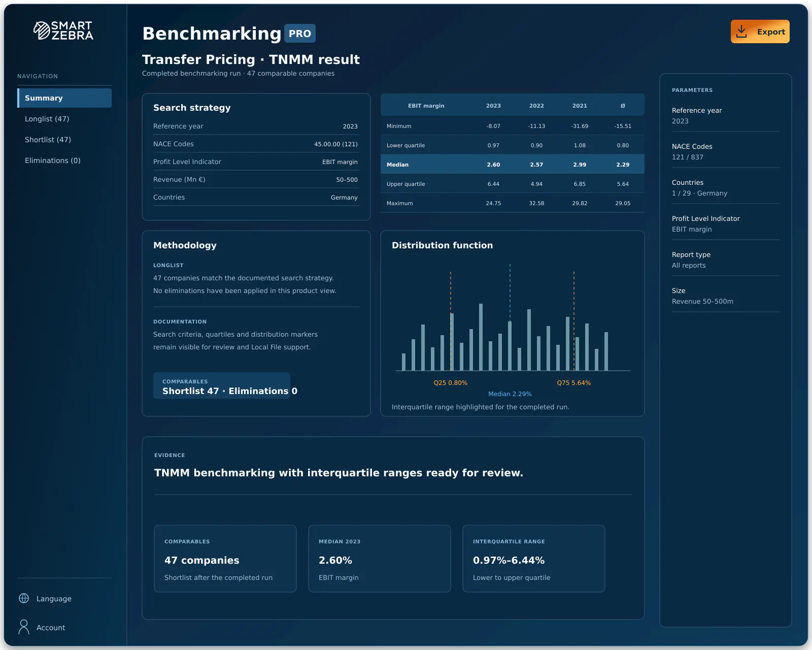Select the Median row in EBIT table
The image size is (812, 650).
513,165
